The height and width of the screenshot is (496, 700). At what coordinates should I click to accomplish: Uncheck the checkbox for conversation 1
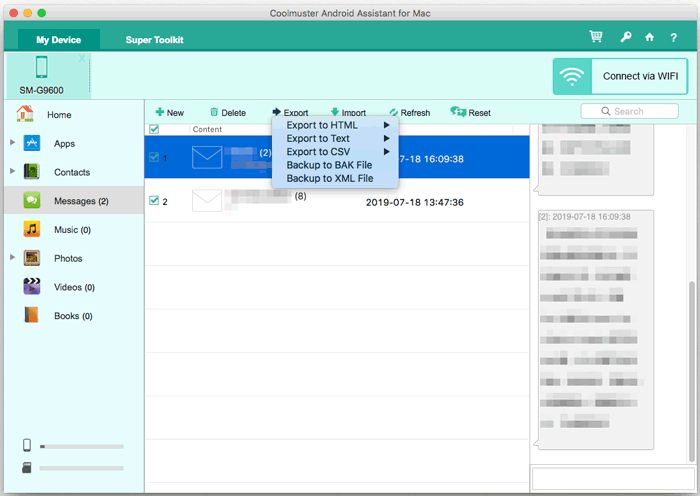point(154,157)
